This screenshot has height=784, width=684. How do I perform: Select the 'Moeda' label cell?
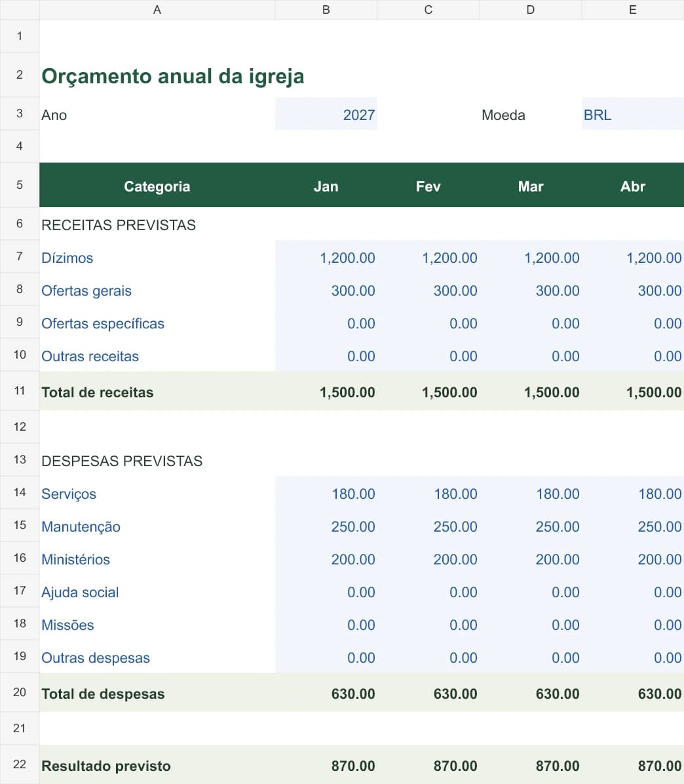pyautogui.click(x=531, y=114)
